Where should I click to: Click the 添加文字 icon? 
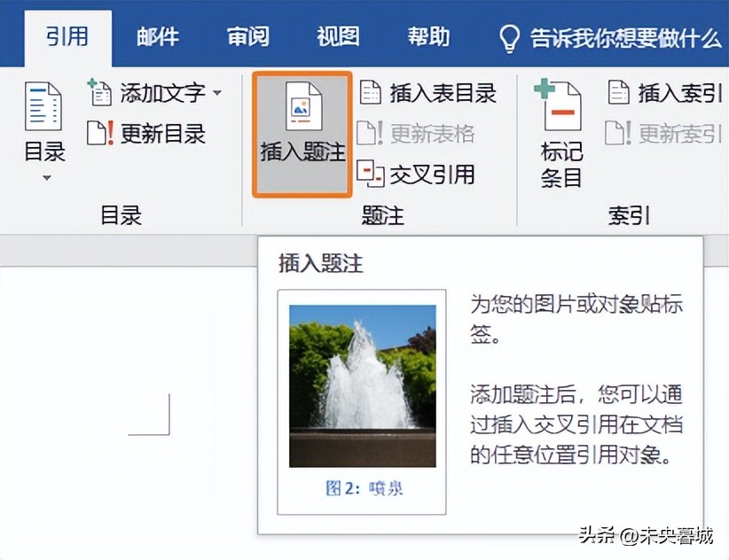99,92
